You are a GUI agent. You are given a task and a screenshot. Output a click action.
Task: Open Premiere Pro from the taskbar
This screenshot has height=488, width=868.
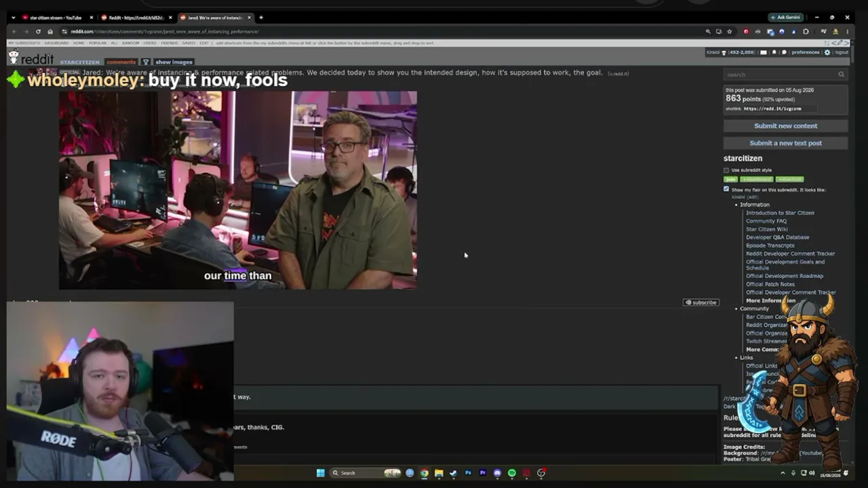(482, 473)
